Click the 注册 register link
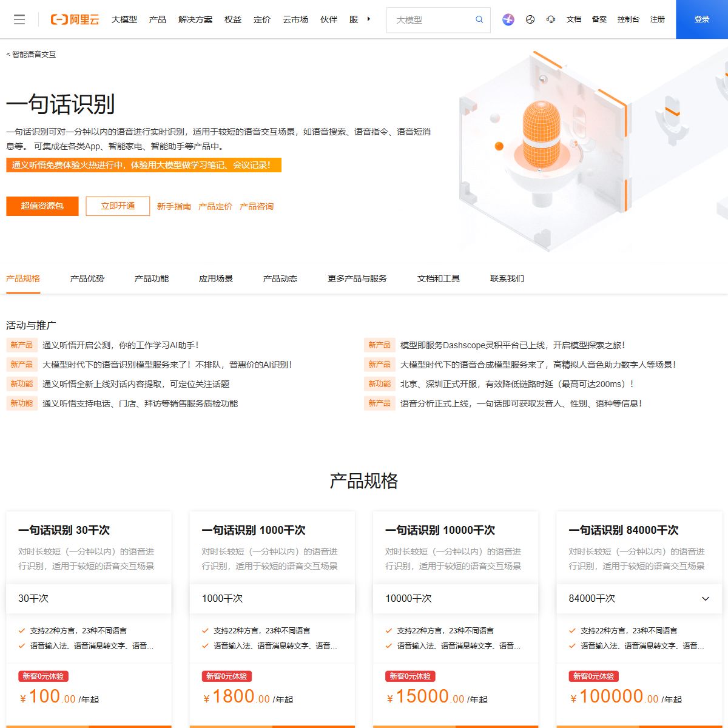The height and width of the screenshot is (728, 728). [x=658, y=19]
